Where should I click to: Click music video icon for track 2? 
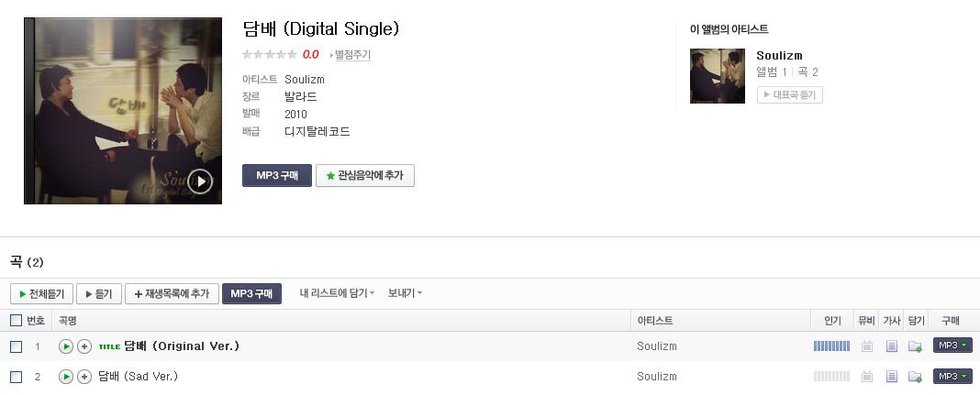[867, 377]
